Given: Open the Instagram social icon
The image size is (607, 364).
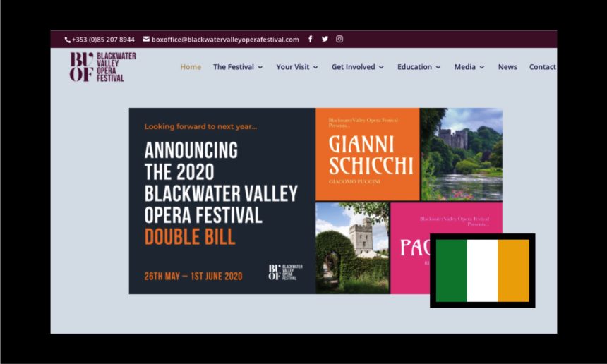Looking at the screenshot, I should (x=339, y=39).
